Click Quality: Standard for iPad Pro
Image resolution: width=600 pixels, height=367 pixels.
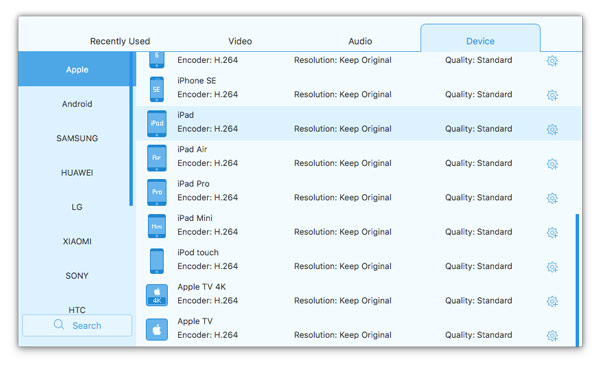[478, 197]
